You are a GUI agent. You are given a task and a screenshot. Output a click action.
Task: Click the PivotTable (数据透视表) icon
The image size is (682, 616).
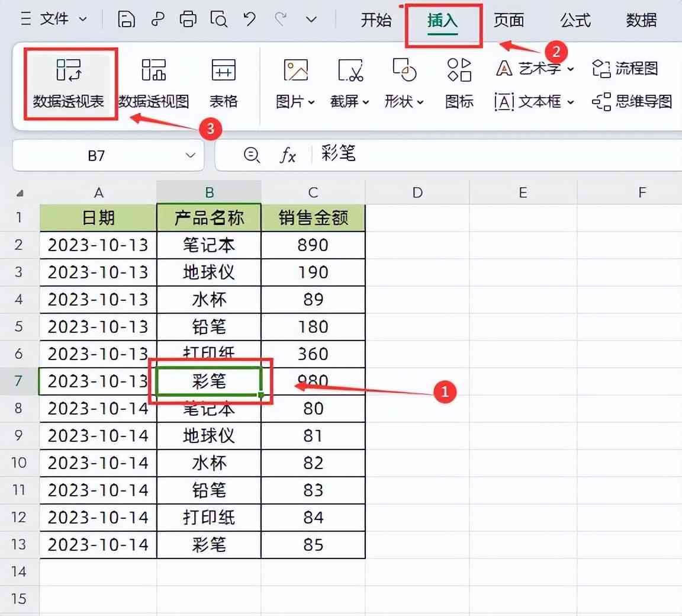(69, 71)
